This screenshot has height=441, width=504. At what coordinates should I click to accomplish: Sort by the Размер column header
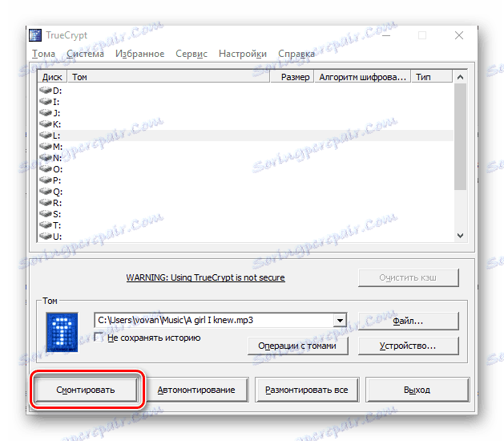pyautogui.click(x=292, y=77)
